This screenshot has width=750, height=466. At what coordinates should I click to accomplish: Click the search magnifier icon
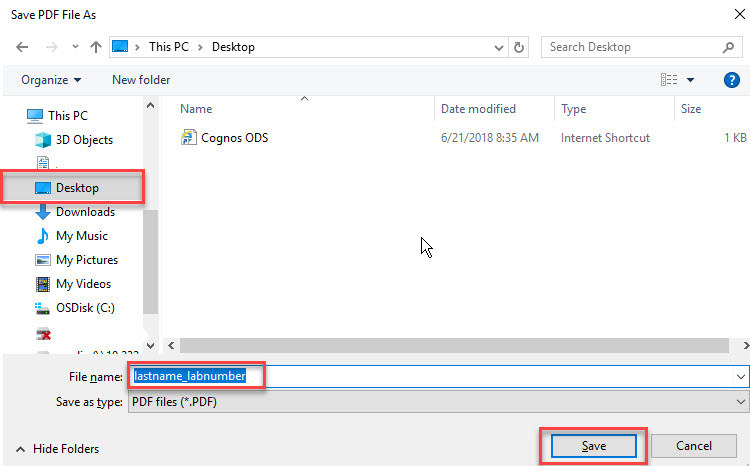pos(728,47)
